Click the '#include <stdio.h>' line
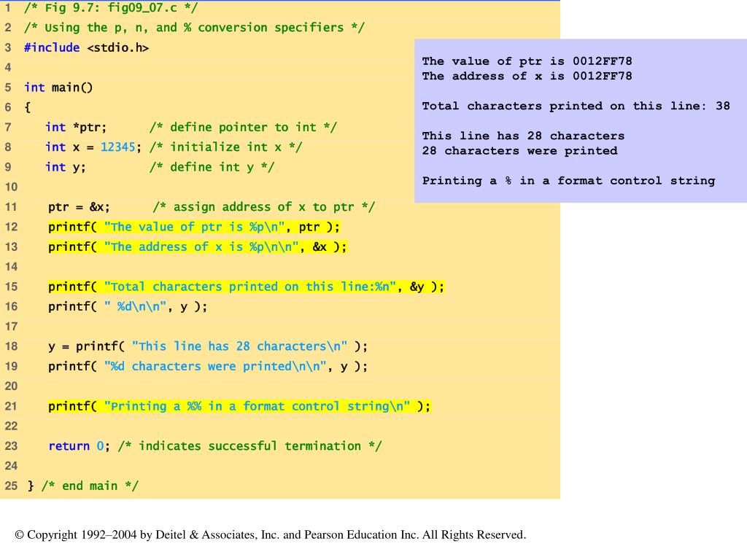 [86, 47]
